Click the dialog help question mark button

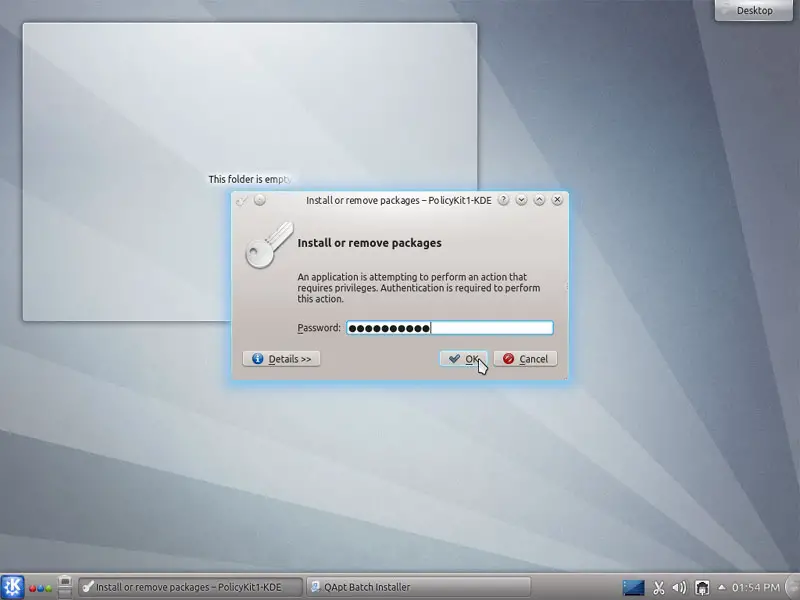(503, 200)
